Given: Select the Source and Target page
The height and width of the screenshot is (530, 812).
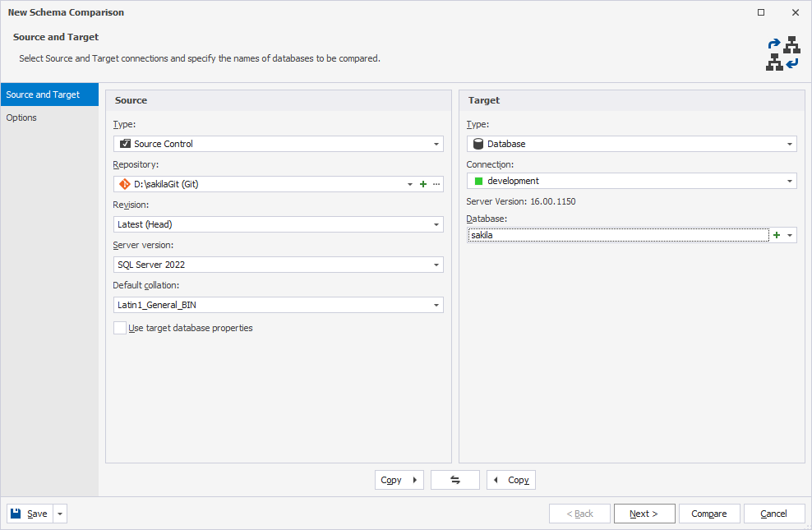Looking at the screenshot, I should pyautogui.click(x=41, y=94).
